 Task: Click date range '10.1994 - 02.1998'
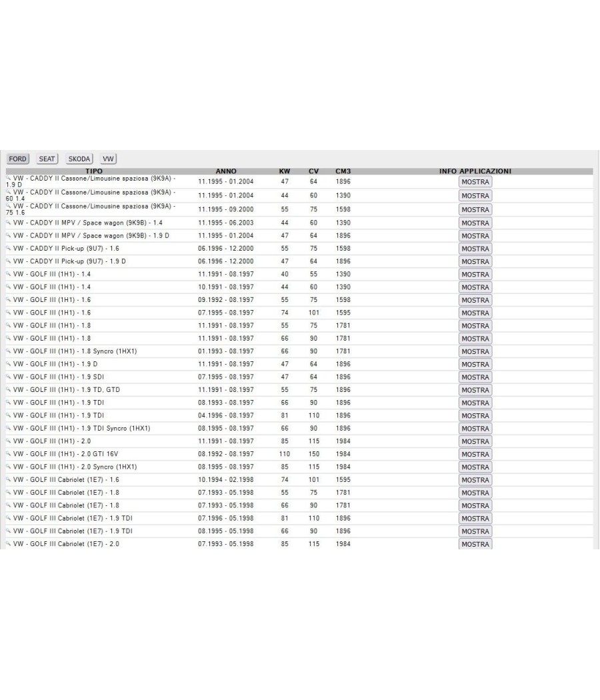tap(226, 480)
